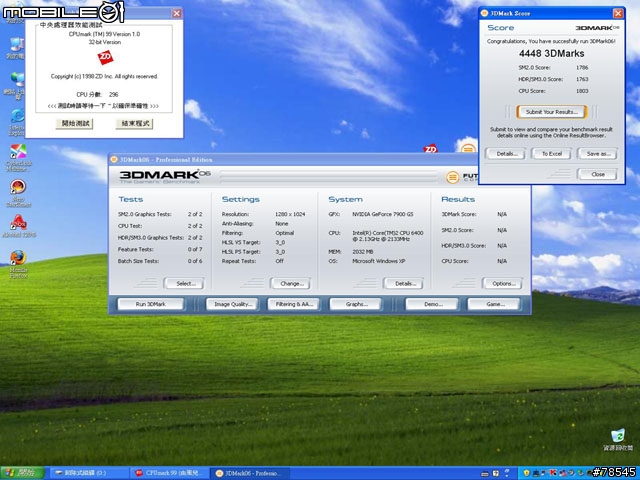Click the Run 3DMark button

tap(151, 304)
